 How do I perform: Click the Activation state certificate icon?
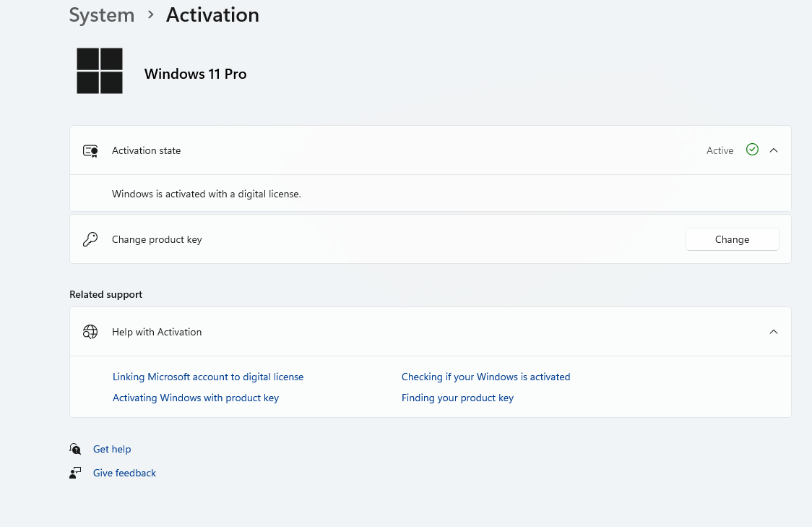(x=90, y=150)
